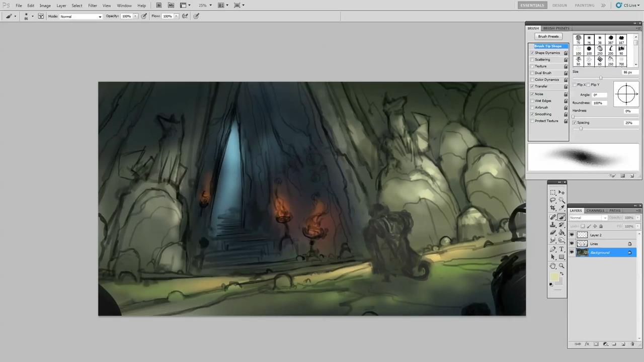Hide Layer 2 visibility eye

[572, 235]
